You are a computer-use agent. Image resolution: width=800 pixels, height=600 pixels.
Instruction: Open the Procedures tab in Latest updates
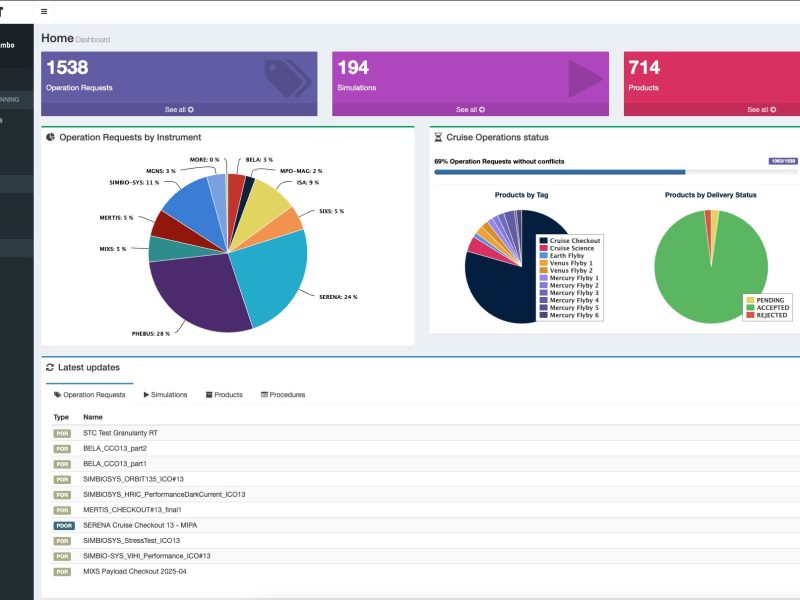click(x=283, y=395)
